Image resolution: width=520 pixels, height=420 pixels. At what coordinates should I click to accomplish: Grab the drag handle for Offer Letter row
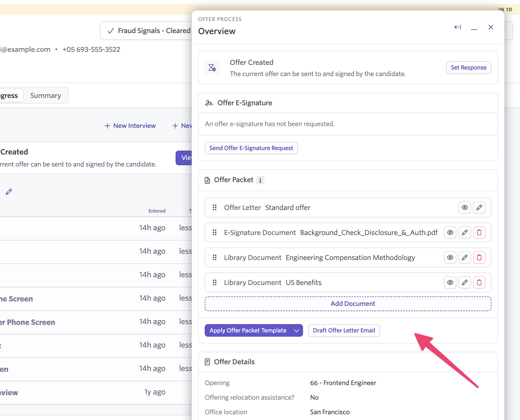[x=215, y=207]
